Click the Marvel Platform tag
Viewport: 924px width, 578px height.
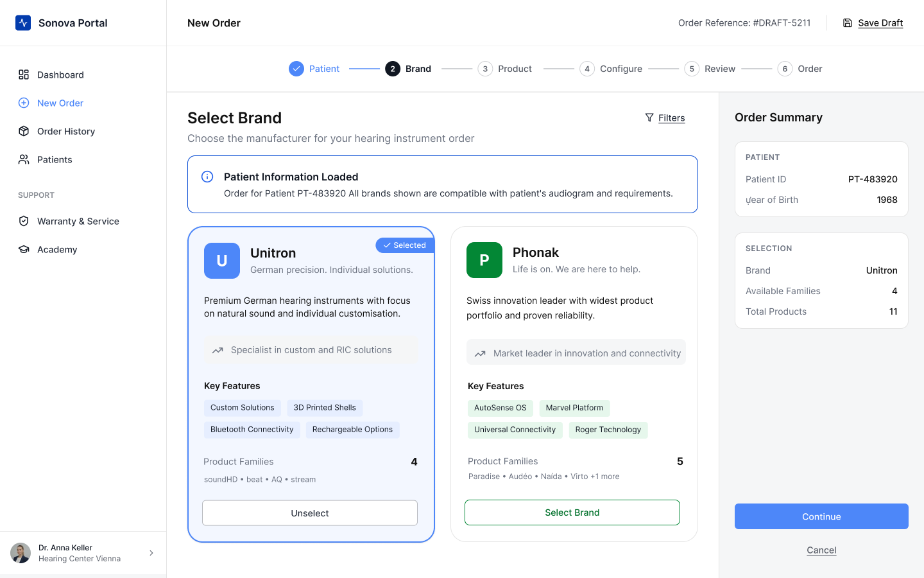click(574, 408)
